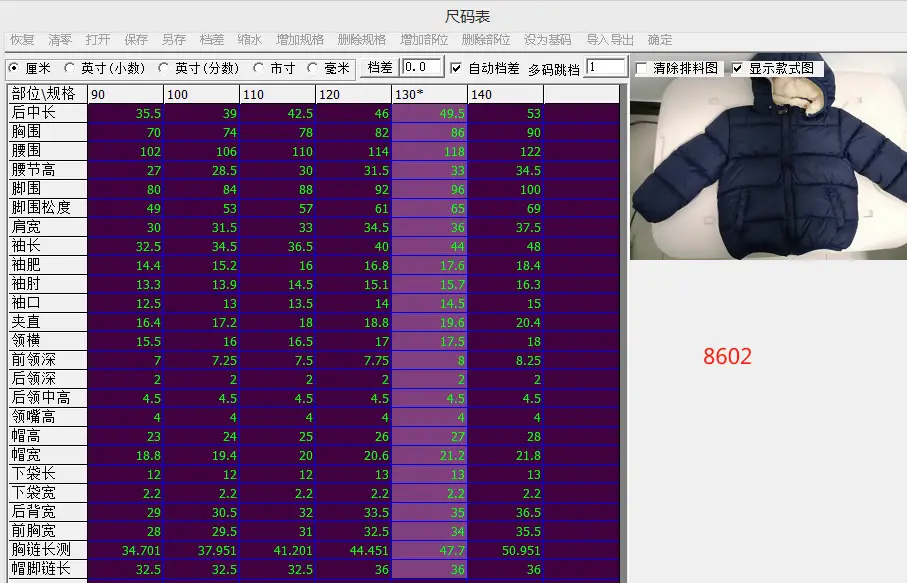Select 增加部位 in the menu bar
This screenshot has height=583, width=907.
coord(424,40)
